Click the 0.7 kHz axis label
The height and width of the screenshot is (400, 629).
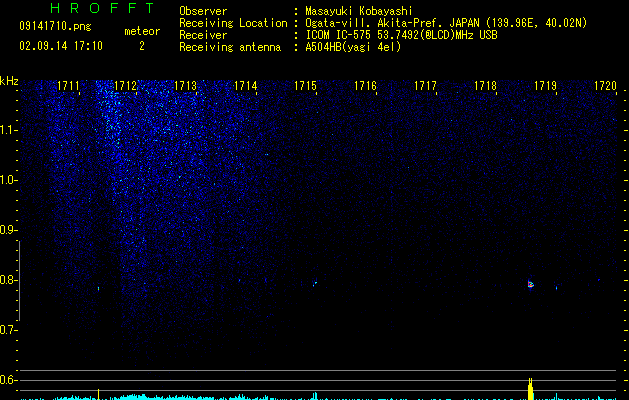7,330
